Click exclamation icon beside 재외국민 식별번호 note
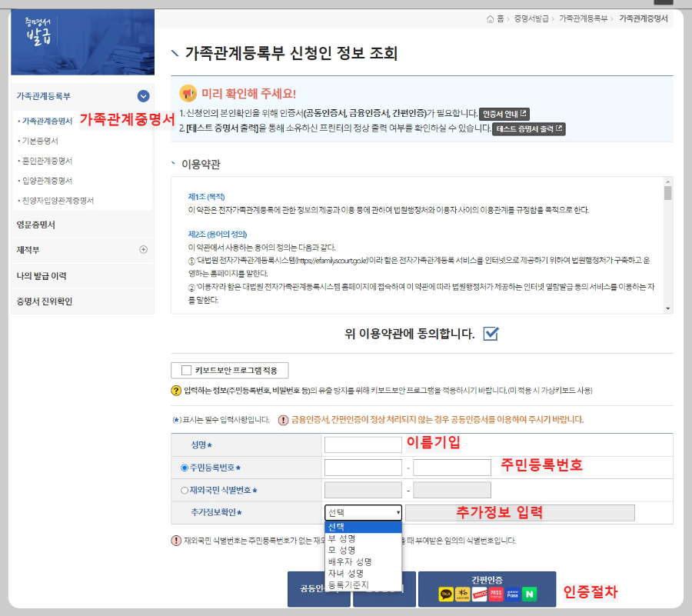The image size is (692, 616). pos(176,541)
